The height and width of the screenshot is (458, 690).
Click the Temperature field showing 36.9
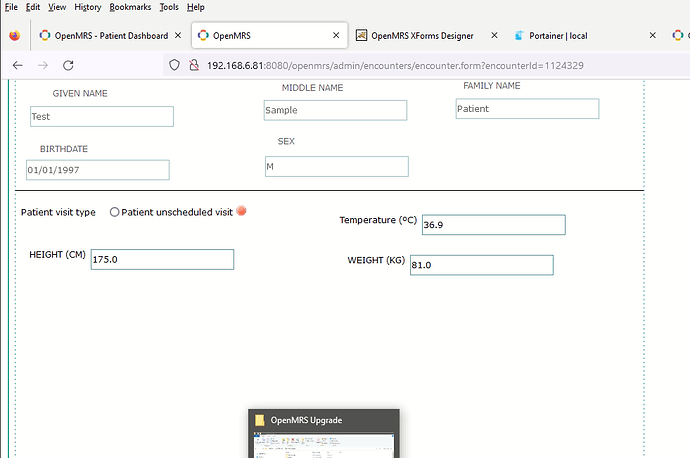(493, 225)
